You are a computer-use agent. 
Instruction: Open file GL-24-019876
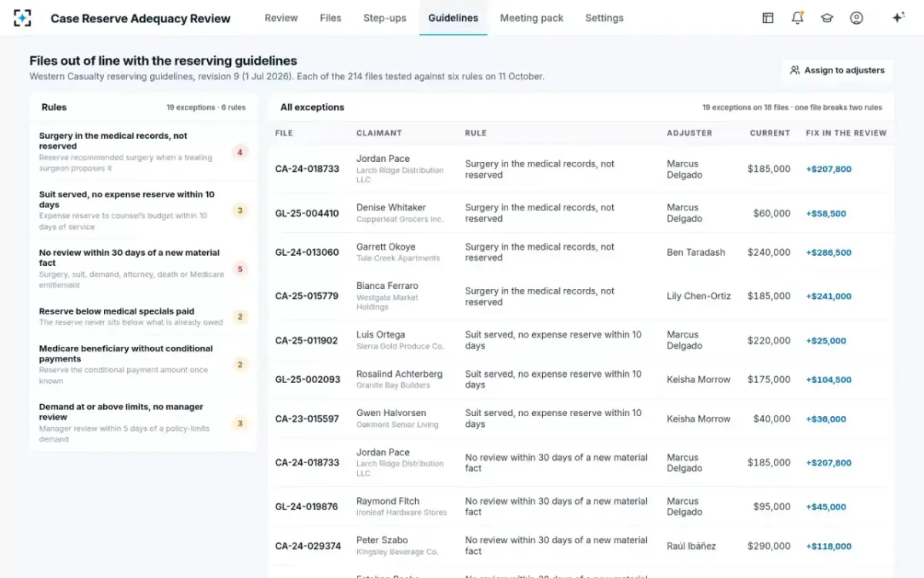306,506
